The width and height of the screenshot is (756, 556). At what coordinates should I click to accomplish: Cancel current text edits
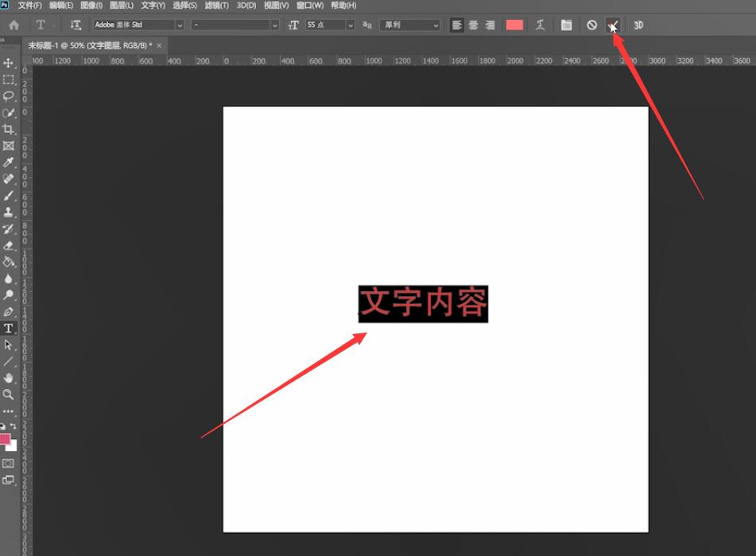pos(591,25)
